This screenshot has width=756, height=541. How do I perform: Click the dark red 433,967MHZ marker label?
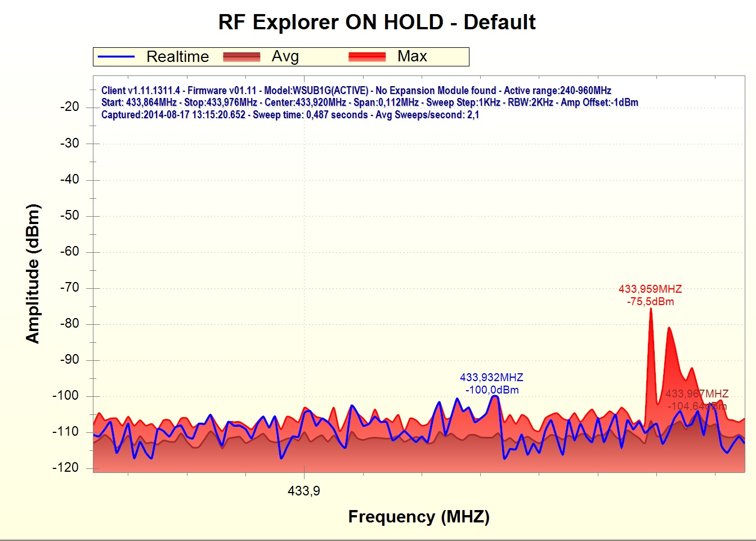tap(697, 394)
